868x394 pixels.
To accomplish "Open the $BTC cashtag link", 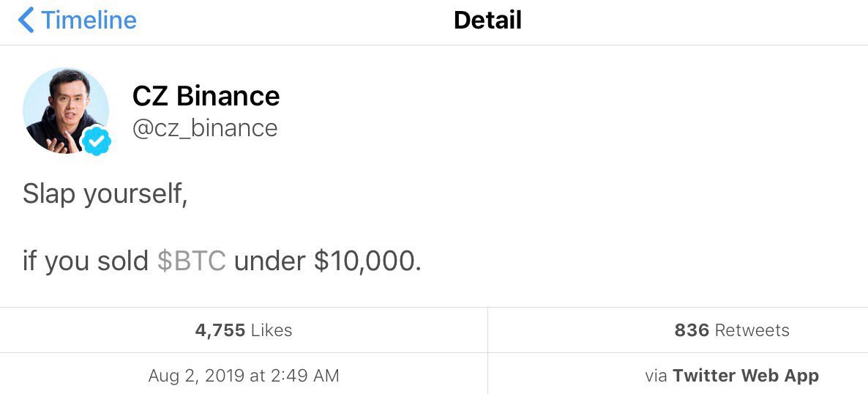I will [192, 261].
